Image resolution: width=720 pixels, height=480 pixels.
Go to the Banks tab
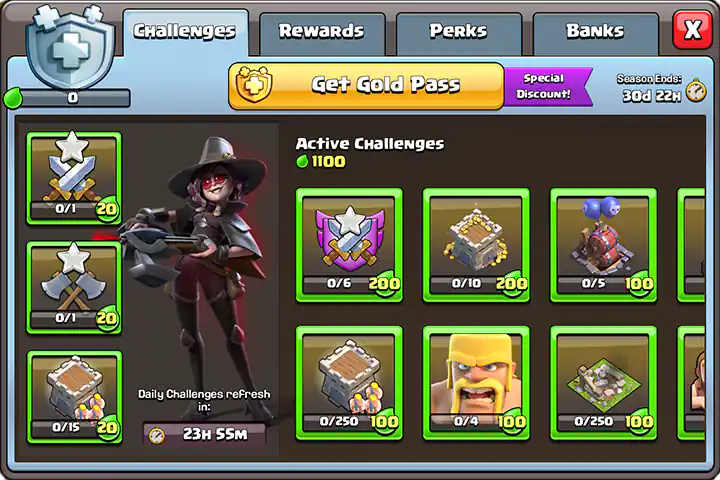pyautogui.click(x=595, y=33)
